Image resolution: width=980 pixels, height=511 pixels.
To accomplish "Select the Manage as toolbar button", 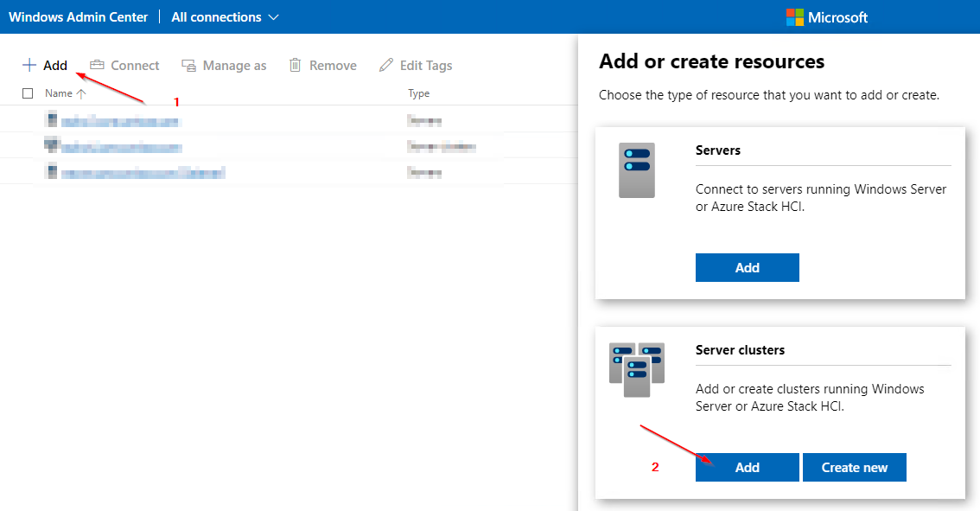I will point(224,65).
